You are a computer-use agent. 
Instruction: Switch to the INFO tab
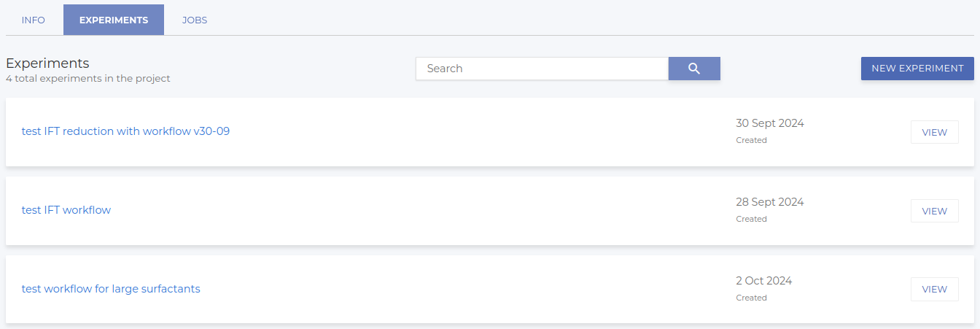point(34,20)
